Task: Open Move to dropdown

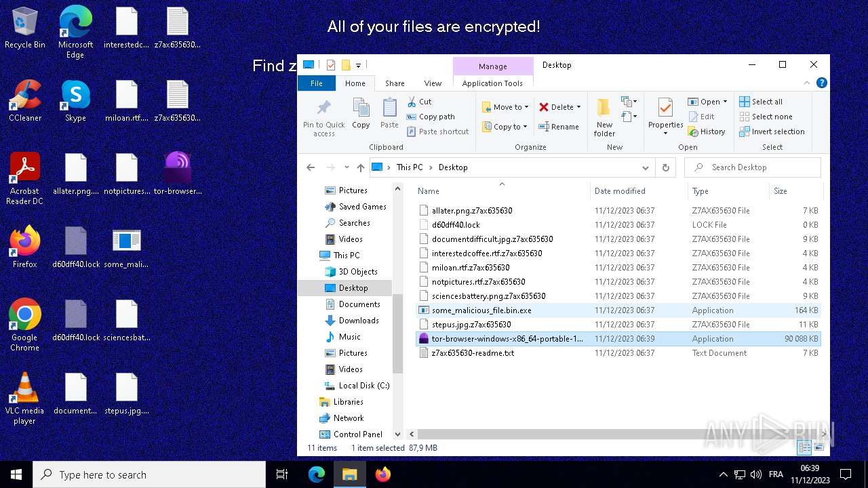Action: 505,107
